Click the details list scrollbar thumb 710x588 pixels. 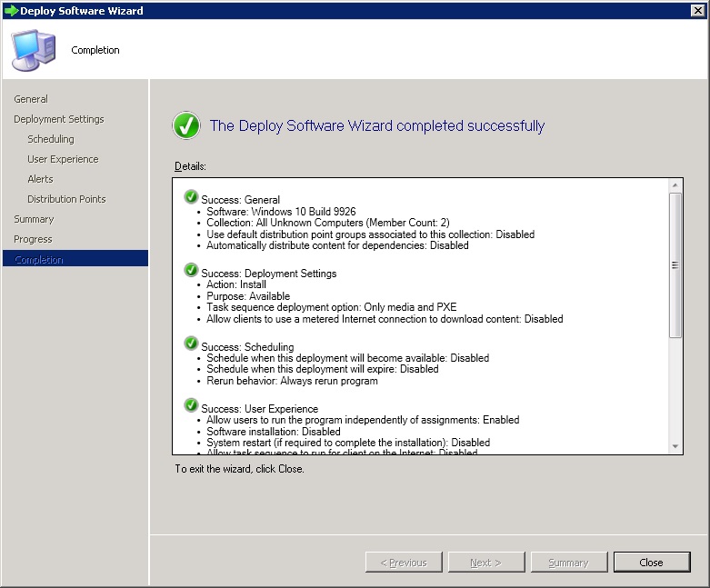675,264
